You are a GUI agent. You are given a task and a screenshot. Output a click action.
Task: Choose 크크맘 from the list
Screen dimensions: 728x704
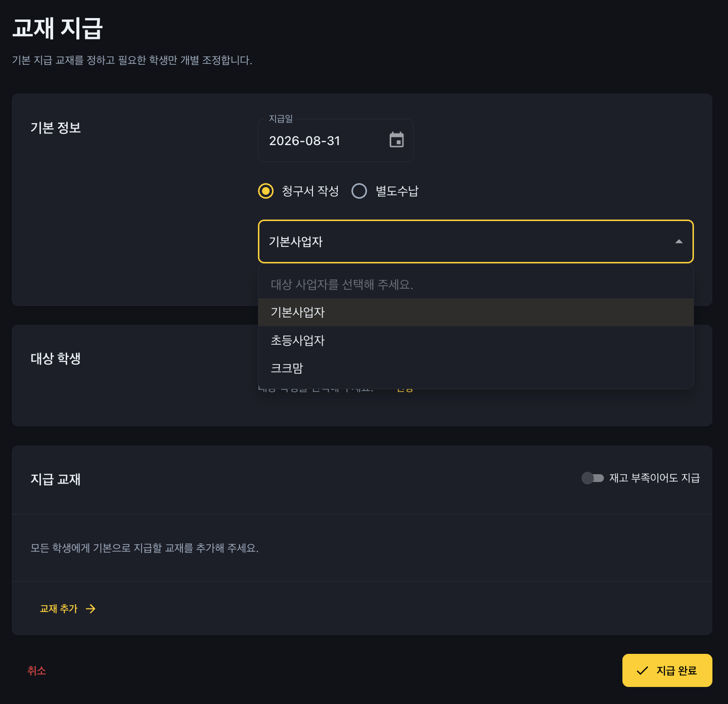475,368
